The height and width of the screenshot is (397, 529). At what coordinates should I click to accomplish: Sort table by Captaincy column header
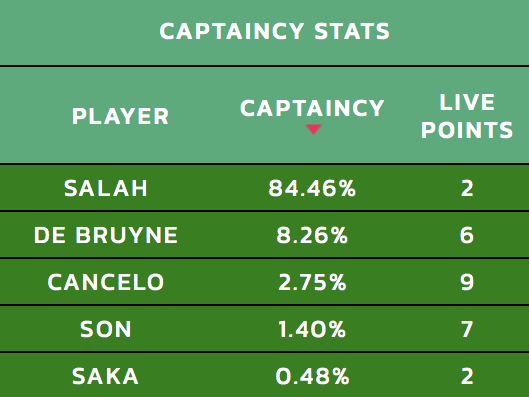[312, 108]
